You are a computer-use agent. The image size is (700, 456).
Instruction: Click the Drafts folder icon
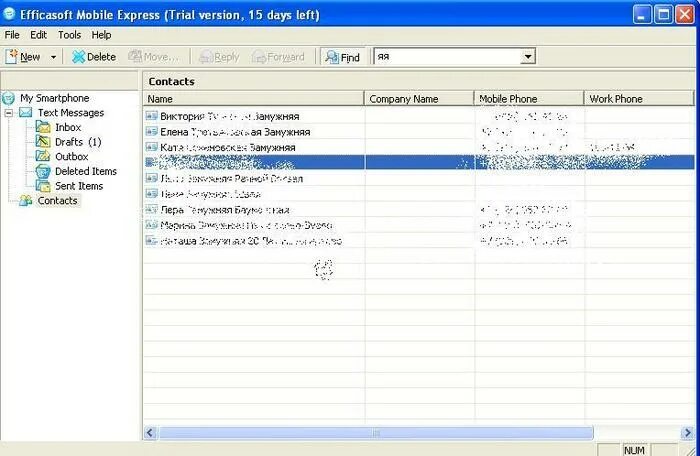(43, 142)
